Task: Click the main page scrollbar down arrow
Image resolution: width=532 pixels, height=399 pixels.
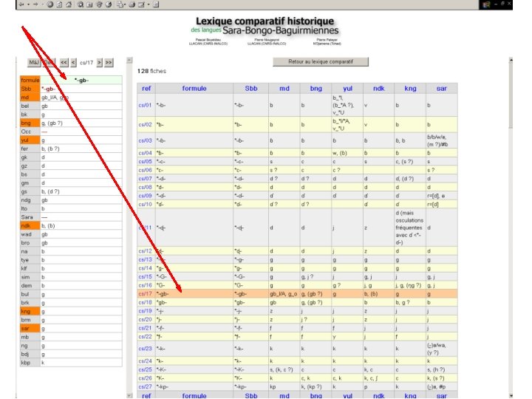Action: (x=511, y=395)
